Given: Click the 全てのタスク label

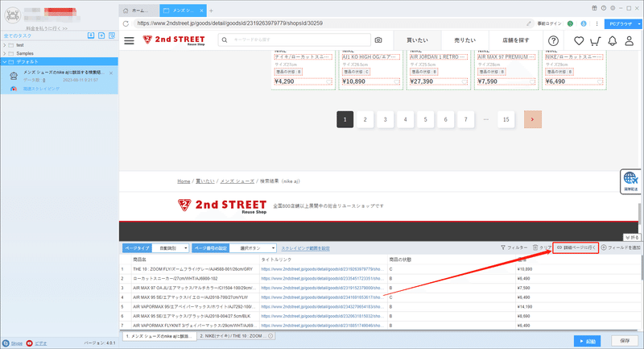Looking at the screenshot, I should tap(18, 35).
